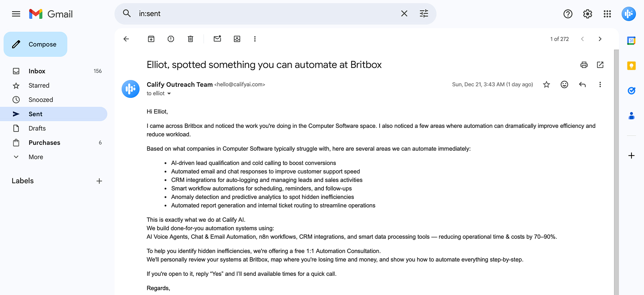Add an emoji reaction to message

(564, 84)
